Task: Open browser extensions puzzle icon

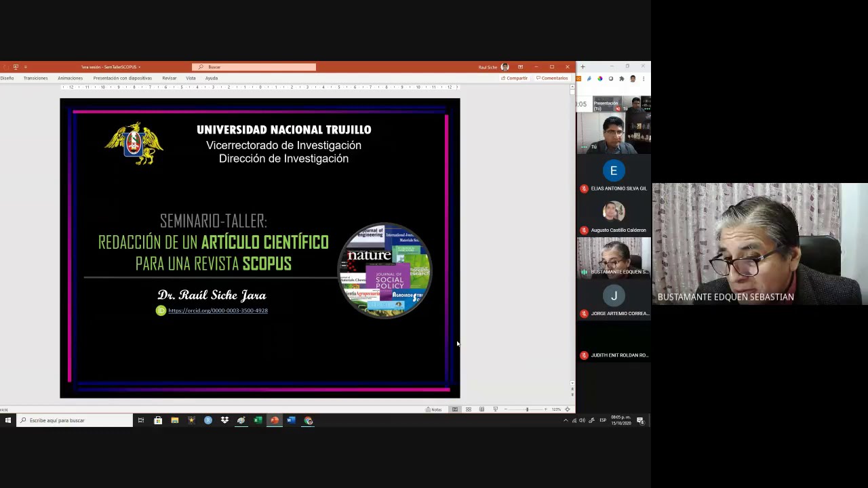Action: [622, 79]
